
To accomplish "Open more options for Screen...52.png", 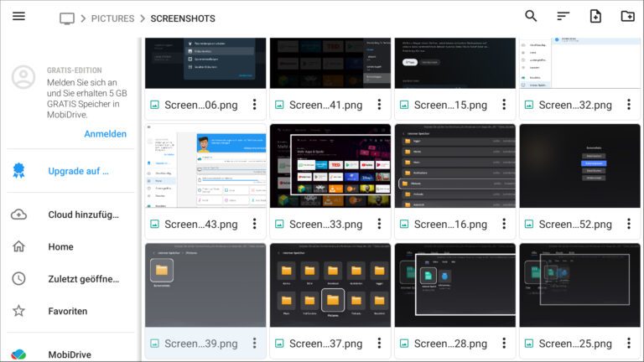I will [629, 224].
